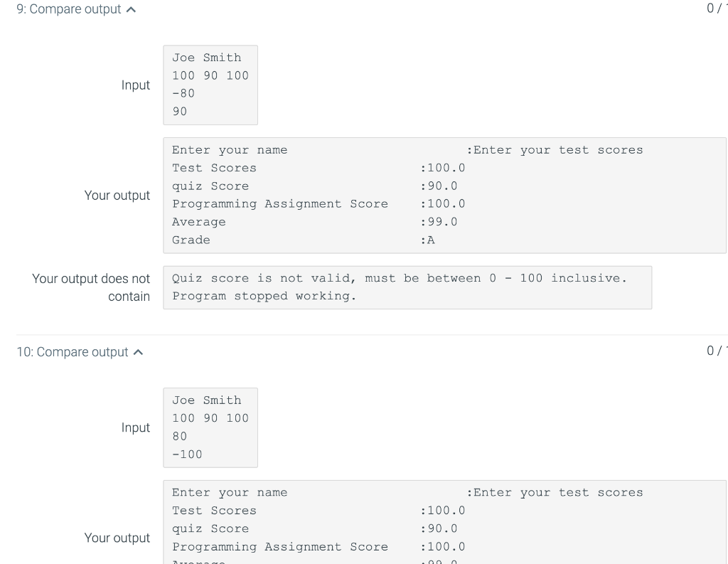The height and width of the screenshot is (564, 728).
Task: Click the "Joe Smith" line in test 9 input
Action: (207, 58)
